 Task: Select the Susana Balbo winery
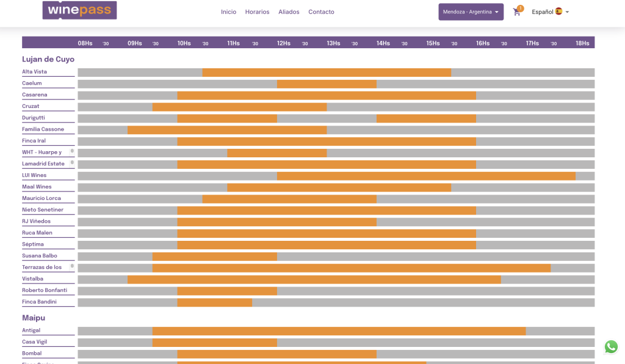(x=40, y=256)
